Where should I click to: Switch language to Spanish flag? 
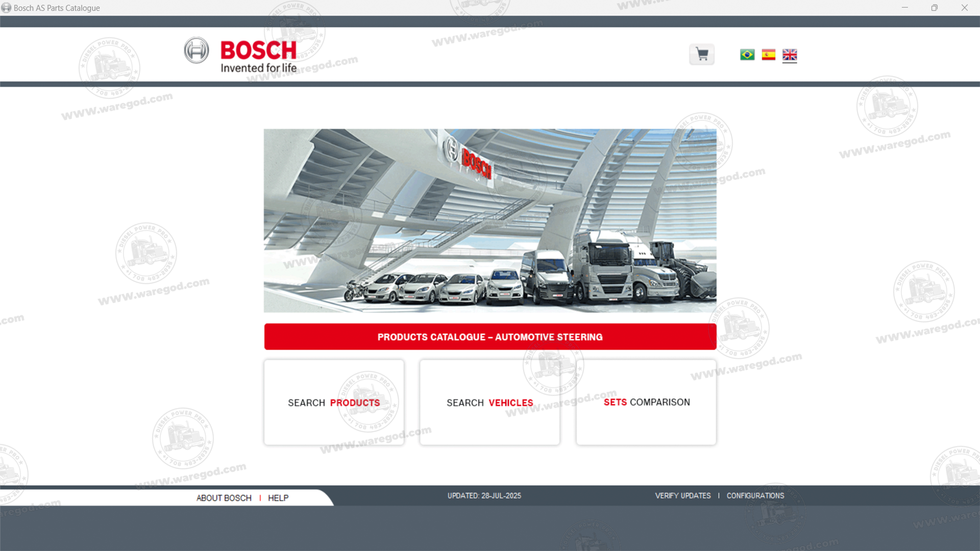click(x=769, y=55)
